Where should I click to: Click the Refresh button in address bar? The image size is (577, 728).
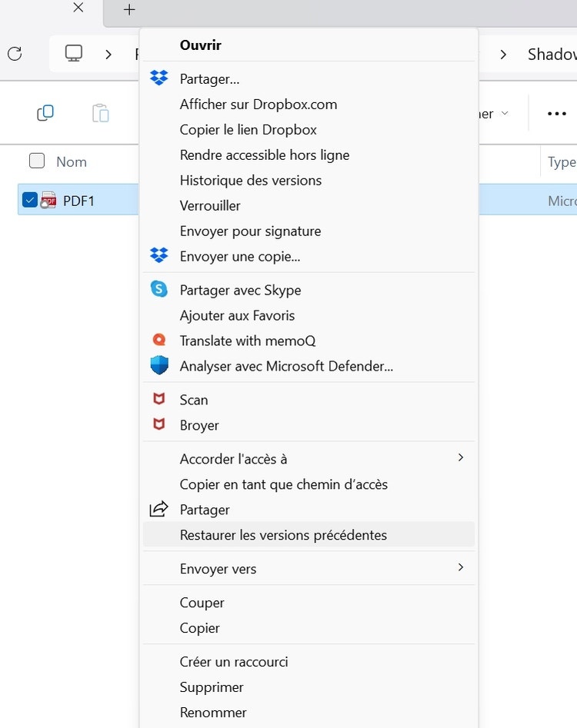point(15,54)
